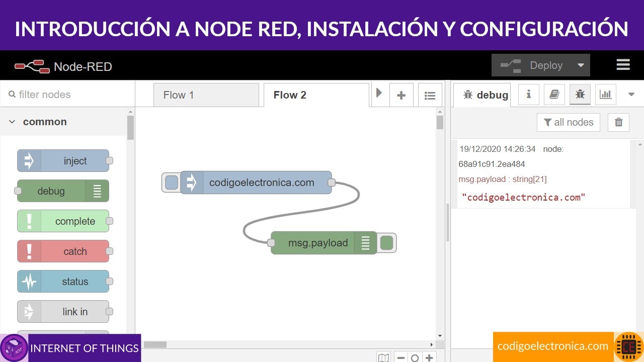
Task: Add a new flow with plus button
Action: pos(401,95)
